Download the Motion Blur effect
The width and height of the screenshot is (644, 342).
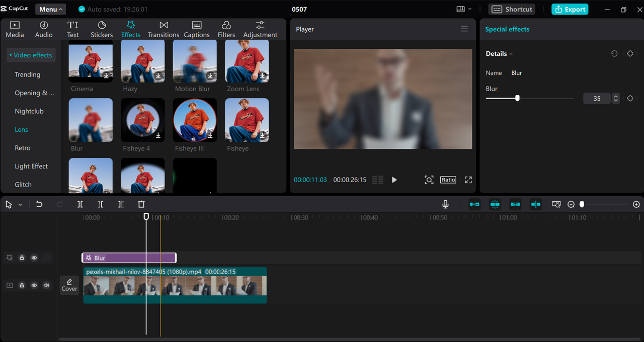[x=210, y=76]
